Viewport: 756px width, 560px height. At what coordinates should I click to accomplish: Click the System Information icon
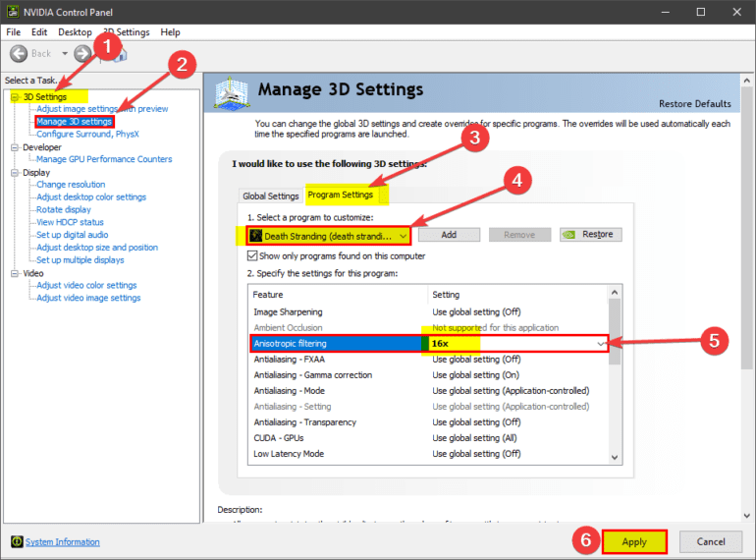click(x=17, y=542)
